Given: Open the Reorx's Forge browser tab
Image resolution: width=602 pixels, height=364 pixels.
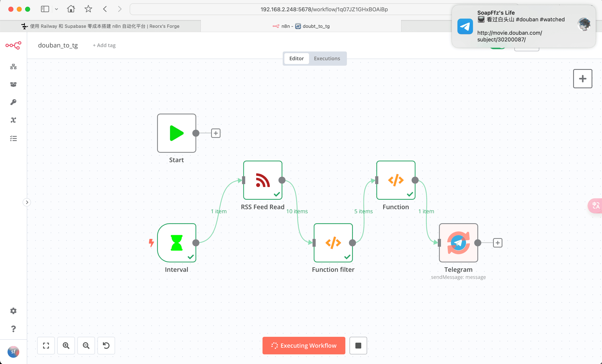Looking at the screenshot, I should click(x=100, y=26).
